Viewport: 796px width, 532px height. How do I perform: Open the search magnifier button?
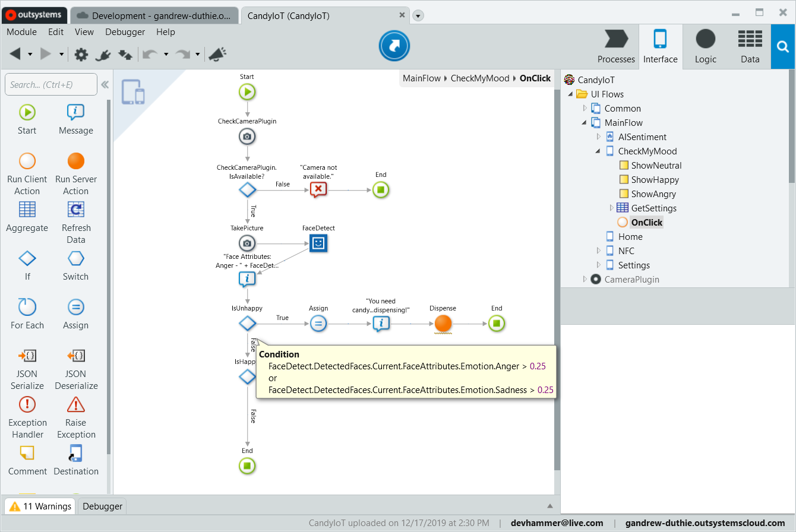tap(784, 47)
